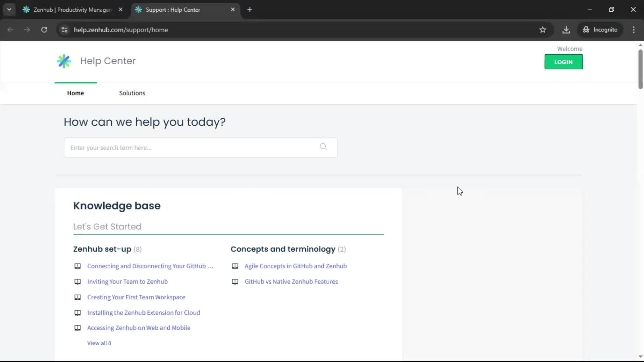
Task: Switch to the Solutions tab
Action: click(132, 93)
